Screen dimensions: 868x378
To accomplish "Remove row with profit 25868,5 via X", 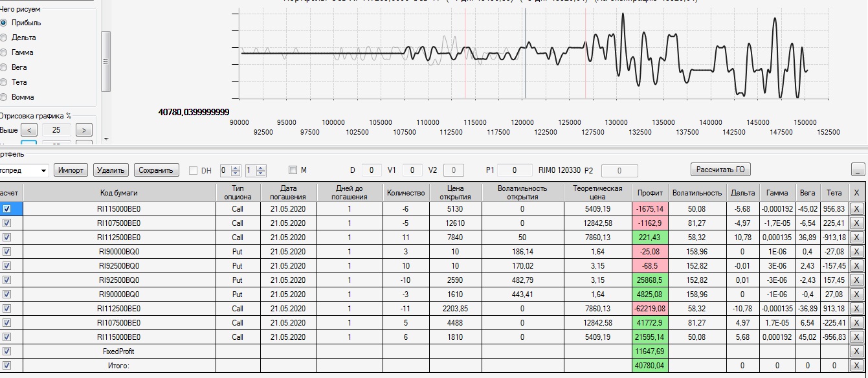I will tap(856, 280).
